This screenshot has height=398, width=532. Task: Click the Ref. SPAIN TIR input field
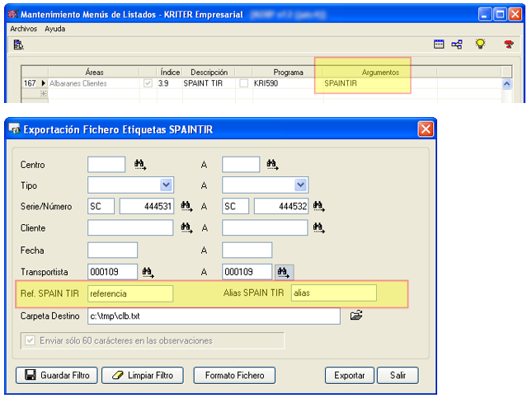pos(130,293)
